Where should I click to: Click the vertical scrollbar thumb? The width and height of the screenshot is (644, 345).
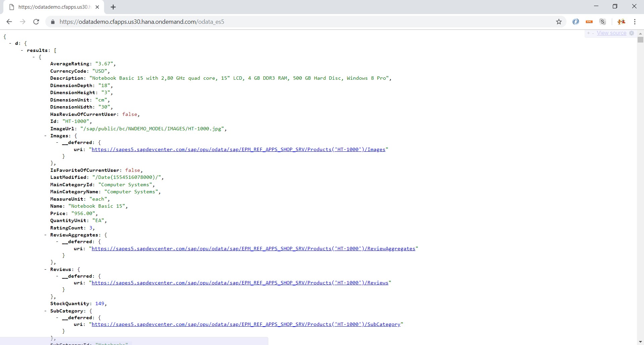coord(640,40)
